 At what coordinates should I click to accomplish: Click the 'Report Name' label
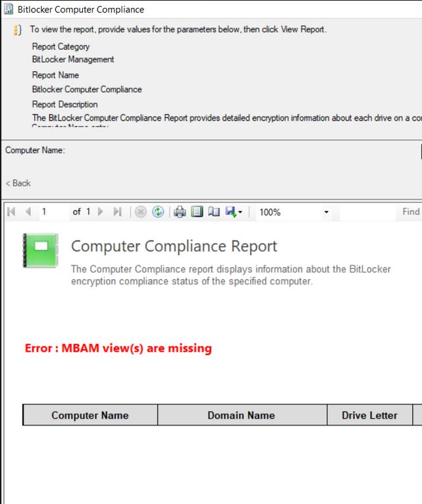55,75
